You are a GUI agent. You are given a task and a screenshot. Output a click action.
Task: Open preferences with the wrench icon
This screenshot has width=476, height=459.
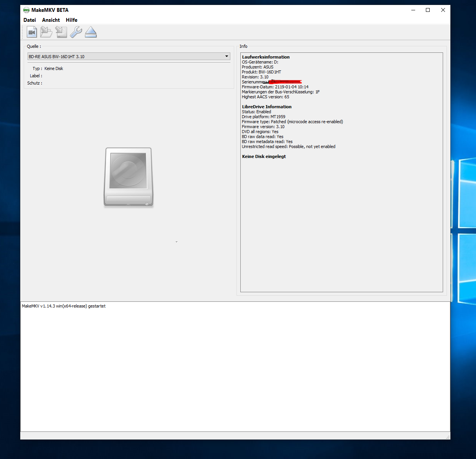pos(76,32)
